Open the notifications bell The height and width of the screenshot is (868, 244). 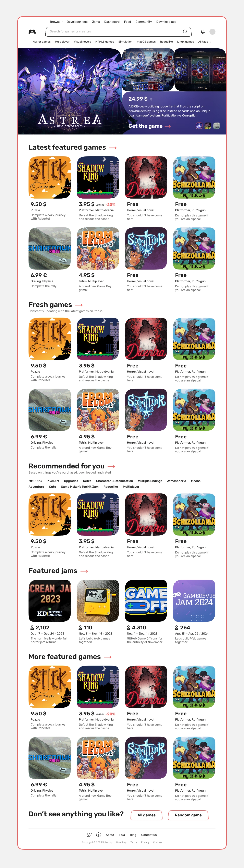[203, 32]
